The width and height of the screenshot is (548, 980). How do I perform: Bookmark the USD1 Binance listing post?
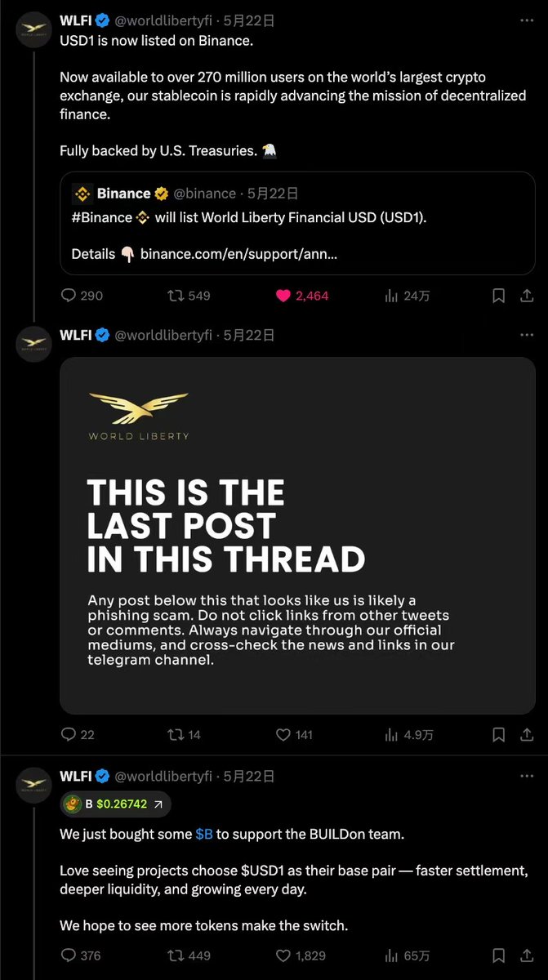click(498, 296)
